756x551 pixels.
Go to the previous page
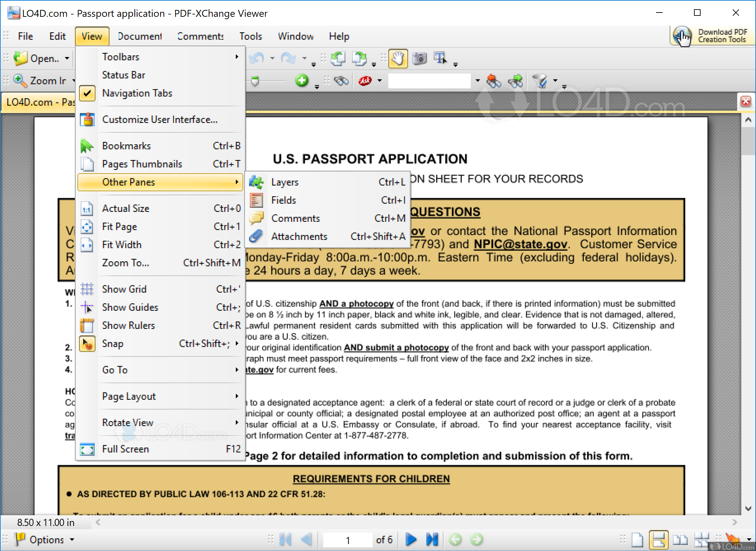[x=306, y=539]
